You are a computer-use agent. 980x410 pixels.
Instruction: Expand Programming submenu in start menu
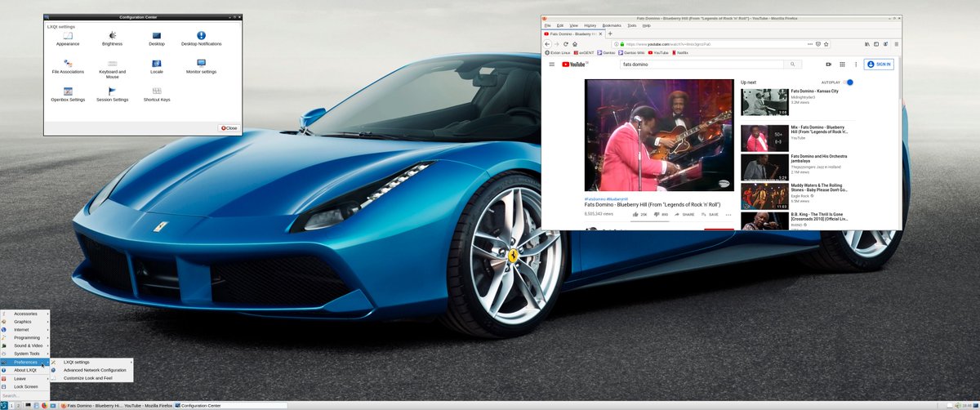click(25, 337)
